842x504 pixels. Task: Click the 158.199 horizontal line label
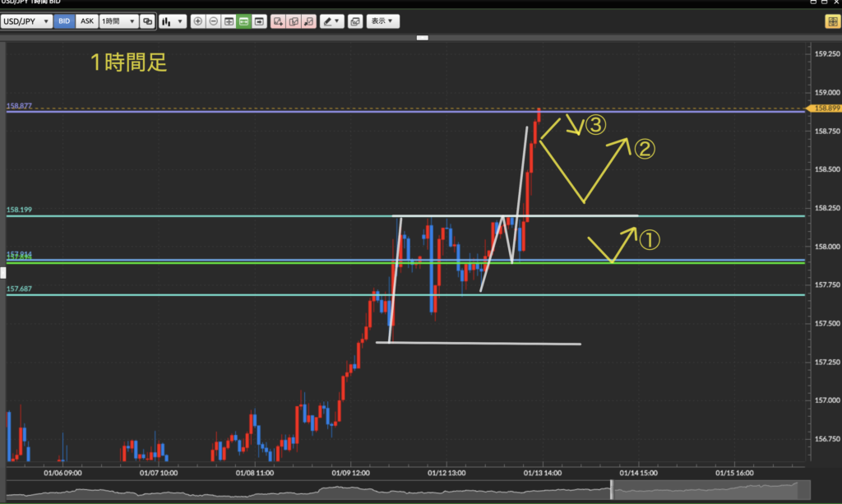point(20,210)
